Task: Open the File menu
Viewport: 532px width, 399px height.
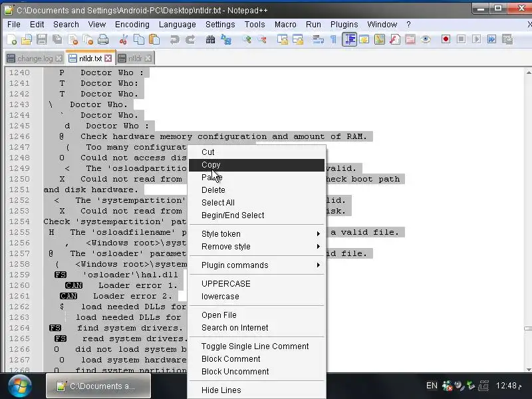Action: pos(14,25)
